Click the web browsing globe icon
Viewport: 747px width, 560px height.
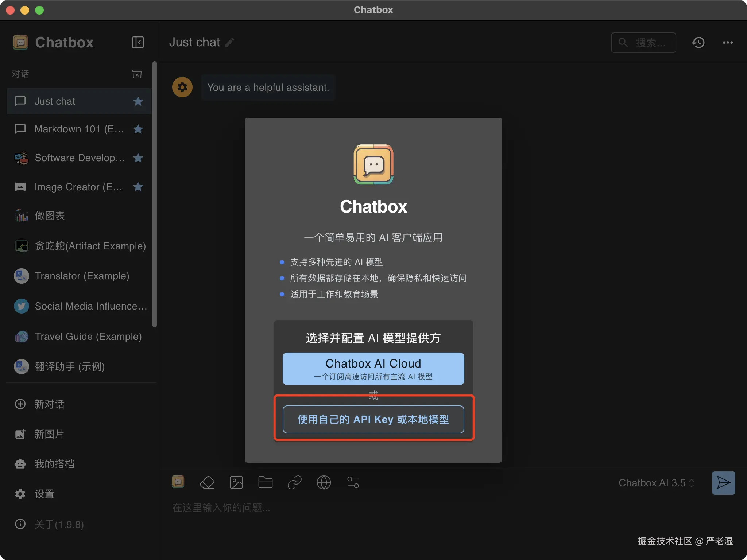pos(324,482)
